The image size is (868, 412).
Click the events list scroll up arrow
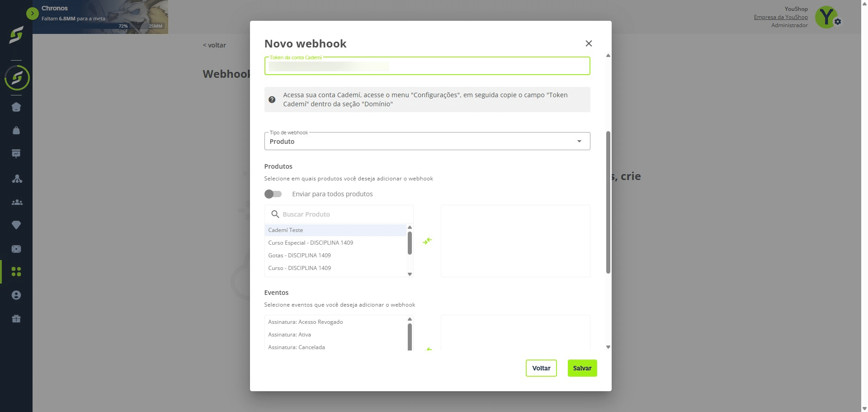point(410,319)
